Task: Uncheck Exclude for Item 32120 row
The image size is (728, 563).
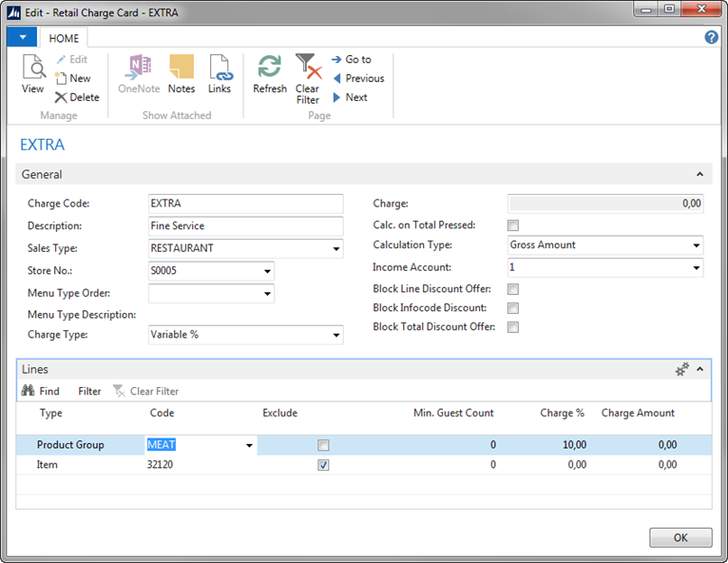Action: (324, 465)
